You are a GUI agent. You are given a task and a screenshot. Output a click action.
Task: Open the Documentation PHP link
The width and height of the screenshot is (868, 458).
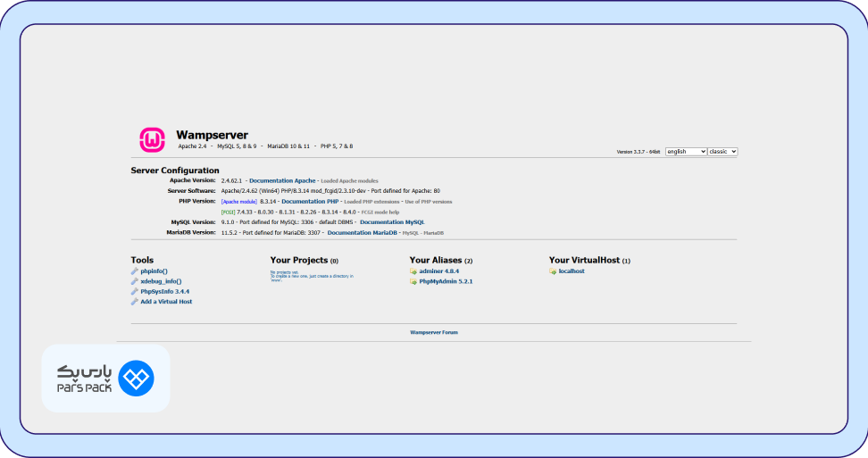pyautogui.click(x=310, y=202)
